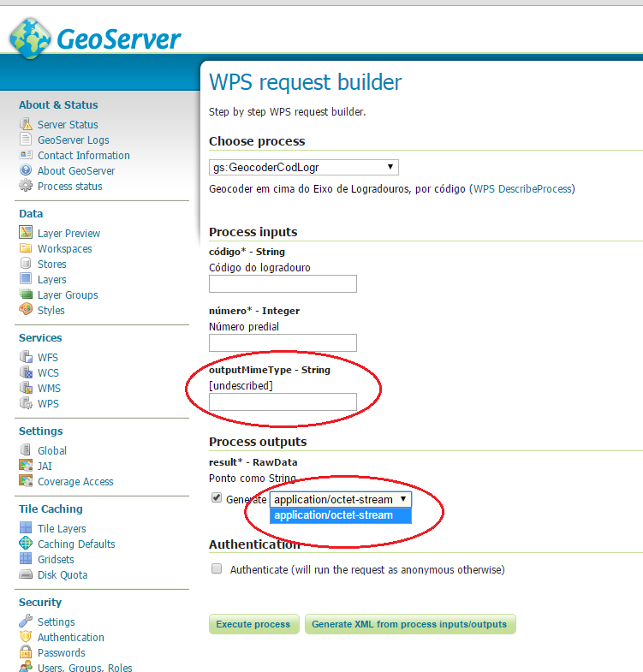Click the JAI settings icon
Image resolution: width=643 pixels, height=672 pixels.
pos(26,465)
